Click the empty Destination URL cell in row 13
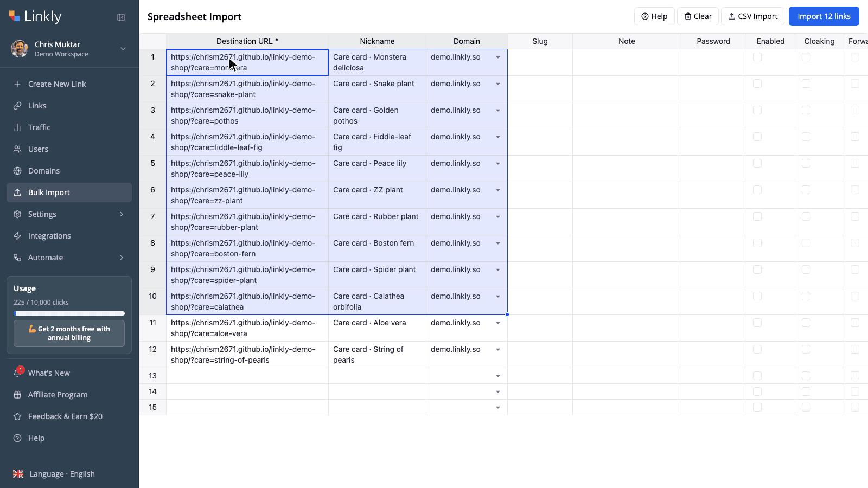 click(x=247, y=376)
